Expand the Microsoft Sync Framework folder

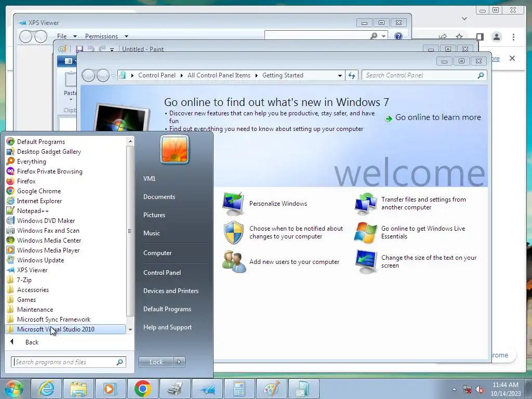click(x=54, y=320)
